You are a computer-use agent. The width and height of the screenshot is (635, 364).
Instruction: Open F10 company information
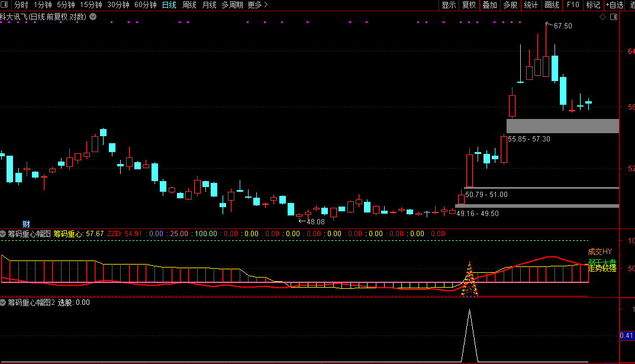(573, 5)
